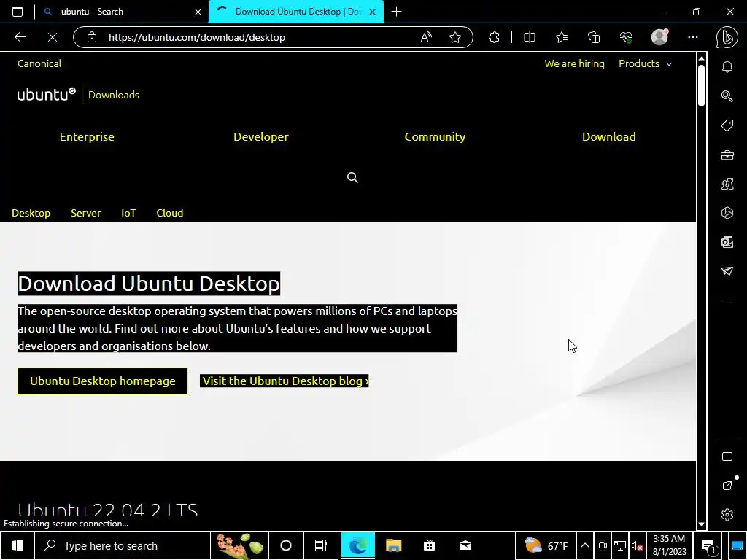Click the Ubuntu logo
Image resolution: width=747 pixels, height=560 pixels.
point(46,94)
